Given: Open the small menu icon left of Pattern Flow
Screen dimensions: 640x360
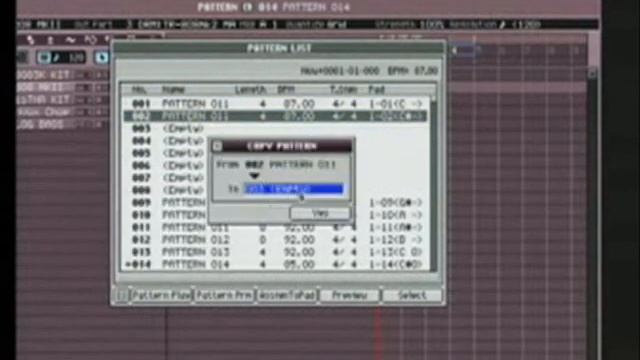Looking at the screenshot, I should (121, 295).
